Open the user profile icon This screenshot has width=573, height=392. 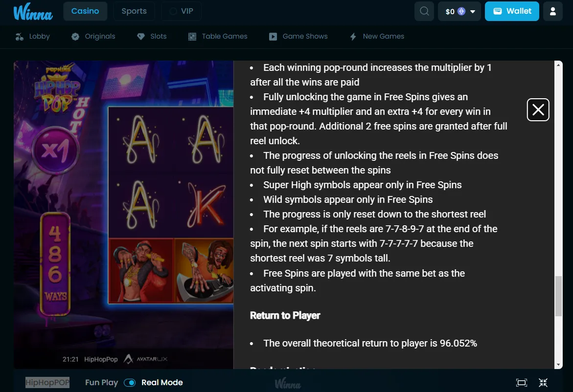point(552,11)
